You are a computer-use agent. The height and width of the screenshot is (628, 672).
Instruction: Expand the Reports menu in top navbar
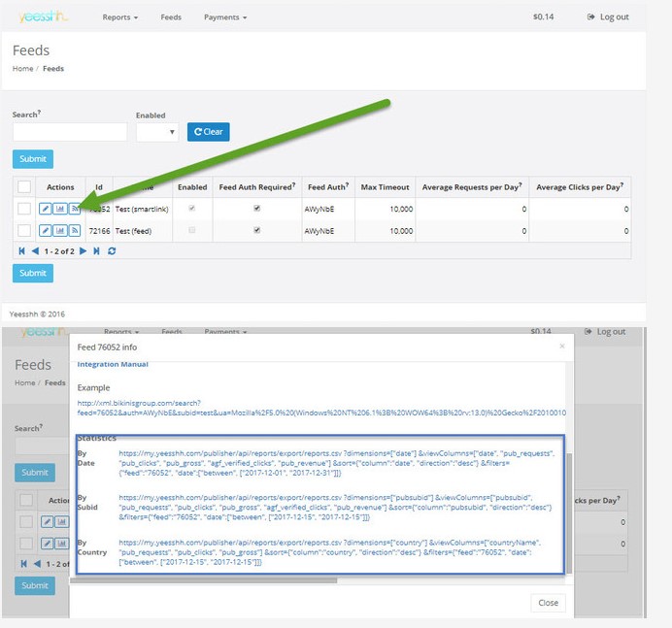click(x=120, y=17)
